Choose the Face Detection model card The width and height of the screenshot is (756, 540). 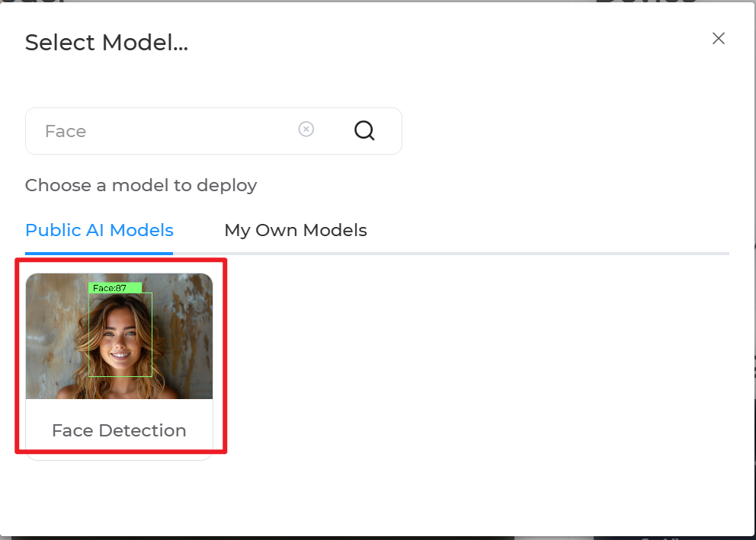[119, 358]
